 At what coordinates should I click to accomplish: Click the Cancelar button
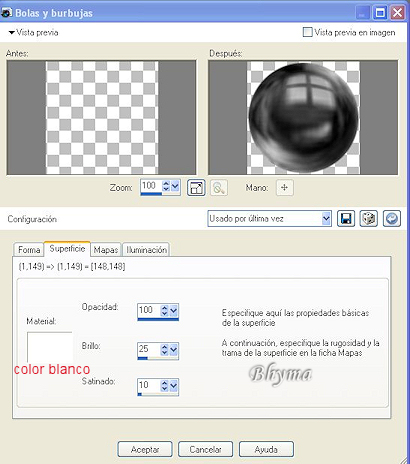tap(205, 449)
